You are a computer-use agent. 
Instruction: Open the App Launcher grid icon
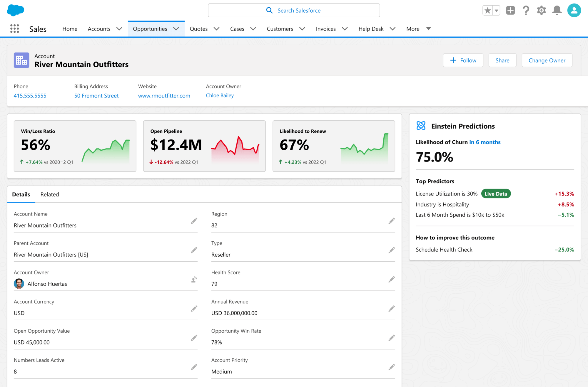coord(14,29)
